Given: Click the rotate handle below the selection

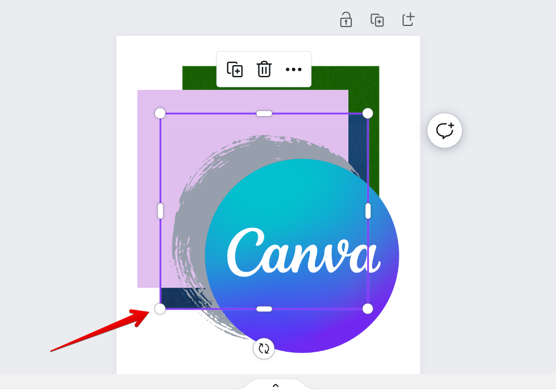Looking at the screenshot, I should (x=264, y=349).
